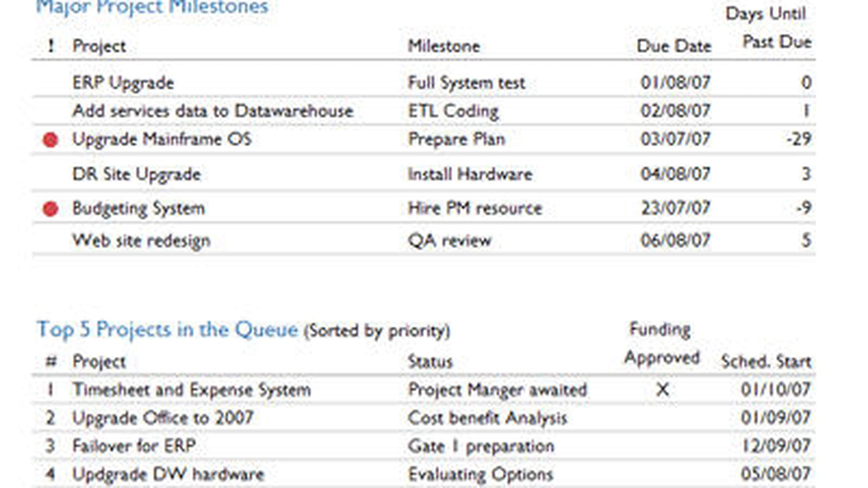The image size is (868, 488).
Task: Select the 'Budgeting System' project name
Action: pos(138,208)
